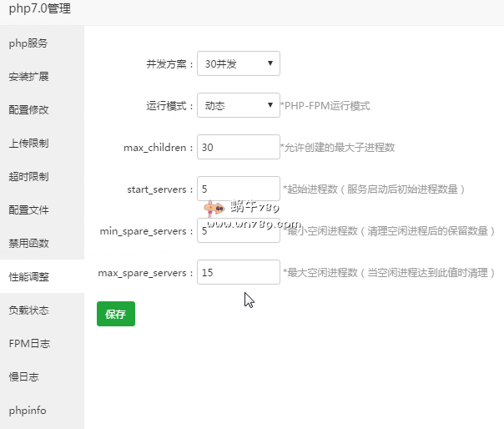The image size is (504, 429).
Task: Open the 上传限制 settings page
Action: point(28,144)
